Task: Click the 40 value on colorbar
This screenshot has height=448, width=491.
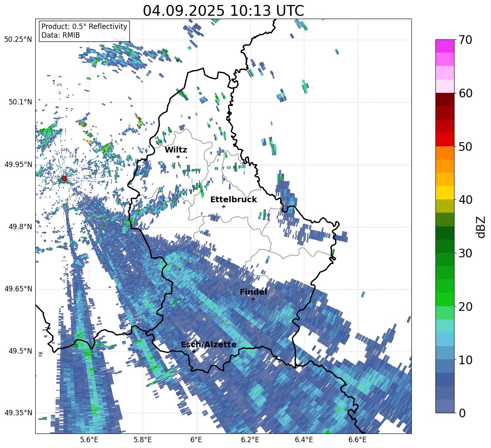Action: point(465,200)
